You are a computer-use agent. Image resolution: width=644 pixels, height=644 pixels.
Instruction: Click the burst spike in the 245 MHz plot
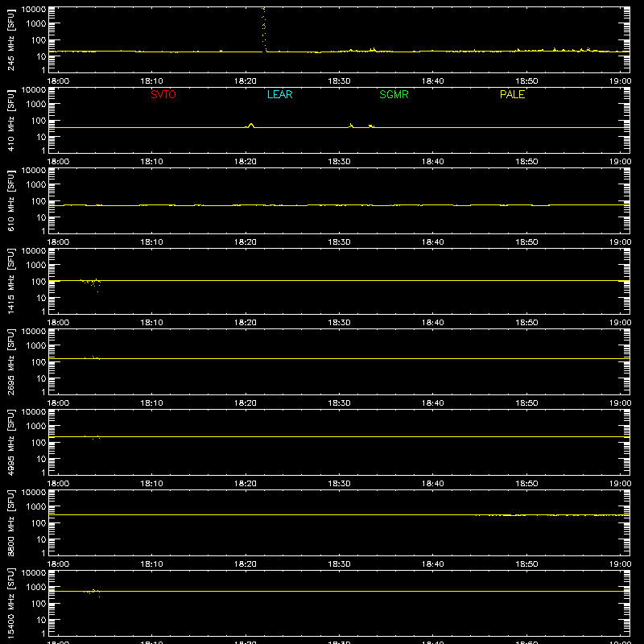(264, 29)
